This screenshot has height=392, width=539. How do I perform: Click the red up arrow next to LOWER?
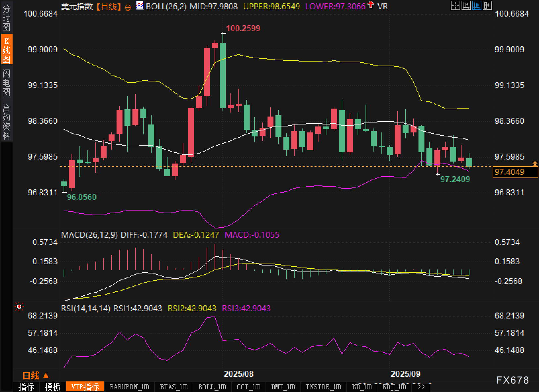(x=371, y=5)
